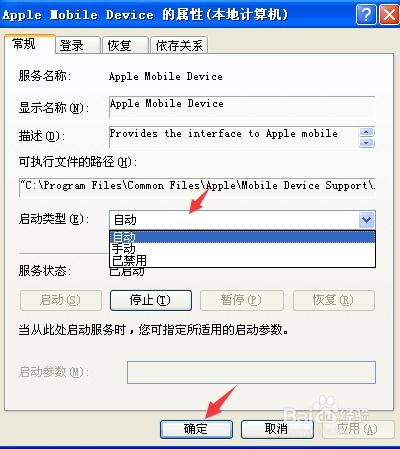
Task: Click the 暂停(P) button
Action: tap(242, 300)
